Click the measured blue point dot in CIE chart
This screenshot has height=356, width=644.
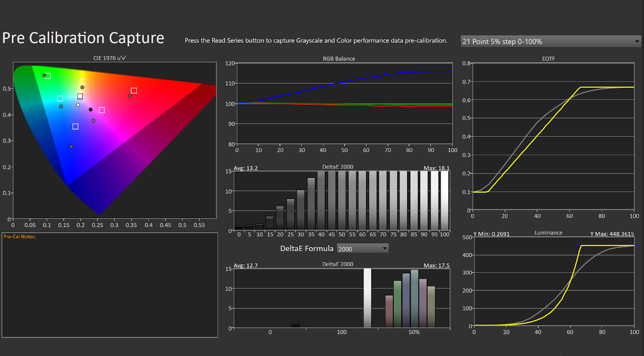71,147
